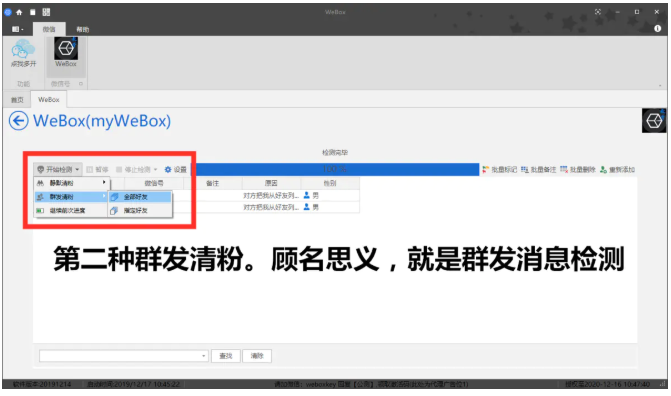Select the first 对方把我从好友列 row
This screenshot has height=396, width=671.
tap(271, 196)
